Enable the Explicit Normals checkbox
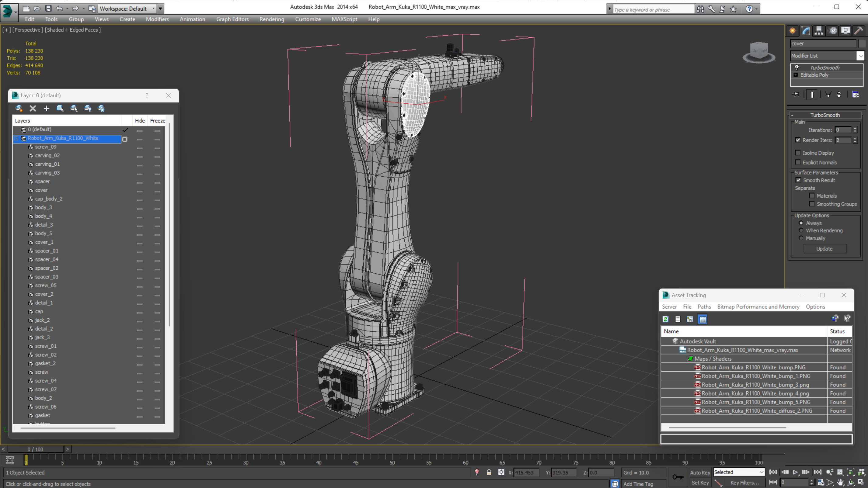868x488 pixels. (x=798, y=162)
